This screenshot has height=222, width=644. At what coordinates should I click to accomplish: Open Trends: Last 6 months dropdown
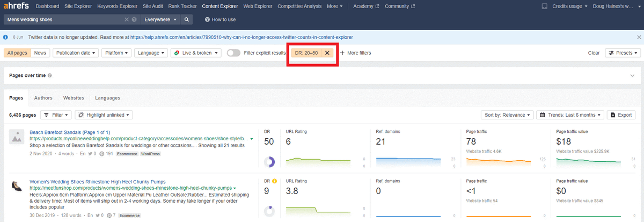570,115
